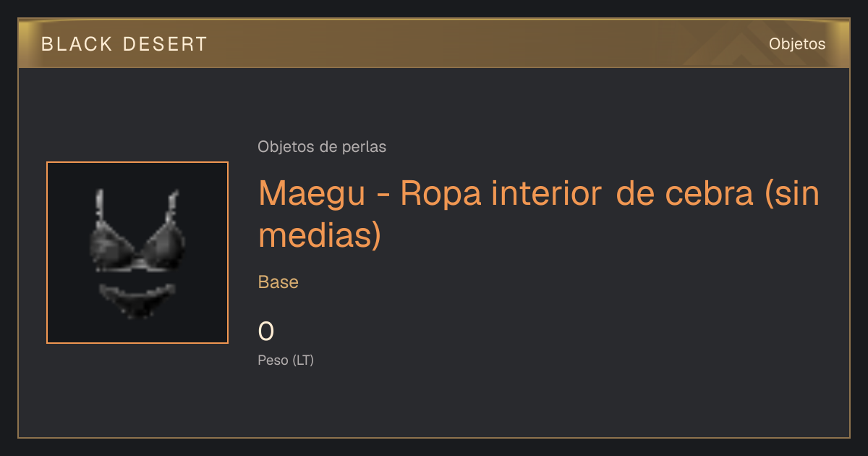Click the weight value 0
This screenshot has width=868, height=456.
266,332
